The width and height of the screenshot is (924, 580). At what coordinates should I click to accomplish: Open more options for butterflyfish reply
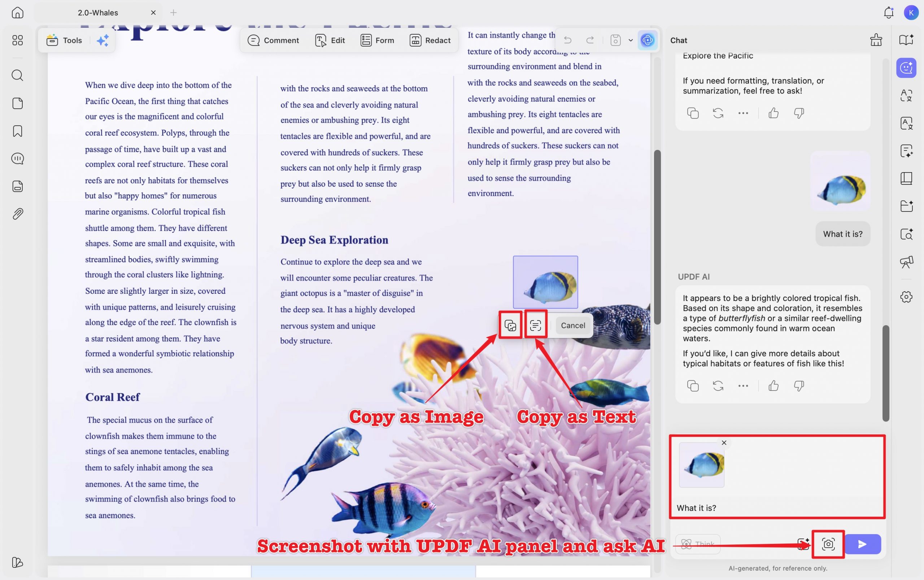(743, 385)
